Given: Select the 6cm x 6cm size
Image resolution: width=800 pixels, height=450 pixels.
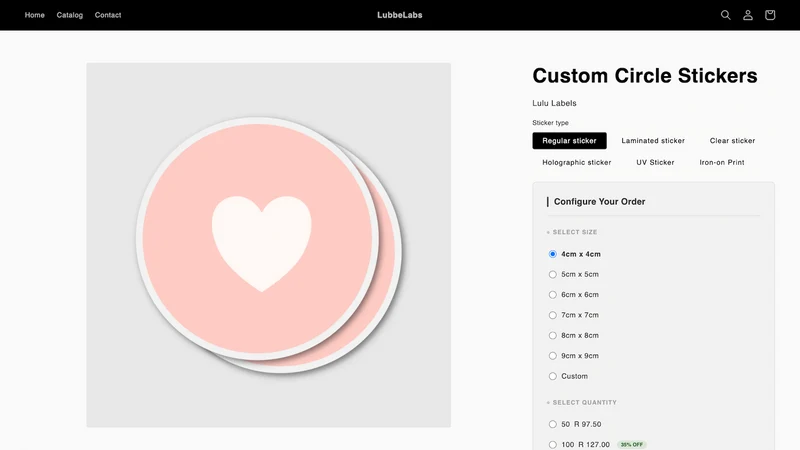Looking at the screenshot, I should (x=553, y=295).
